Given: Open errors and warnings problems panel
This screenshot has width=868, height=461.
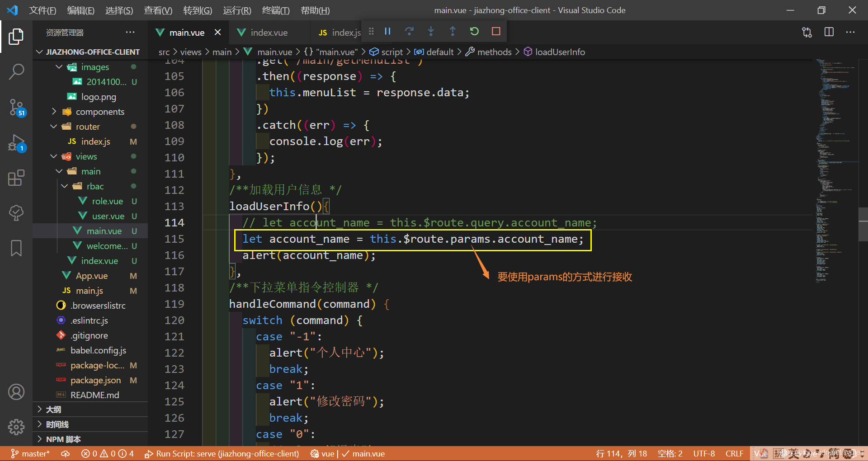Looking at the screenshot, I should [x=107, y=453].
